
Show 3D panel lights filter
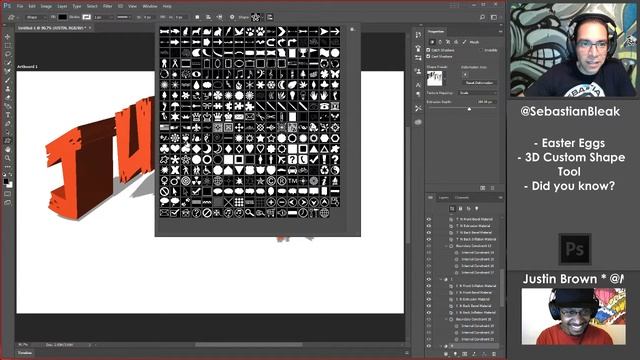point(476,209)
